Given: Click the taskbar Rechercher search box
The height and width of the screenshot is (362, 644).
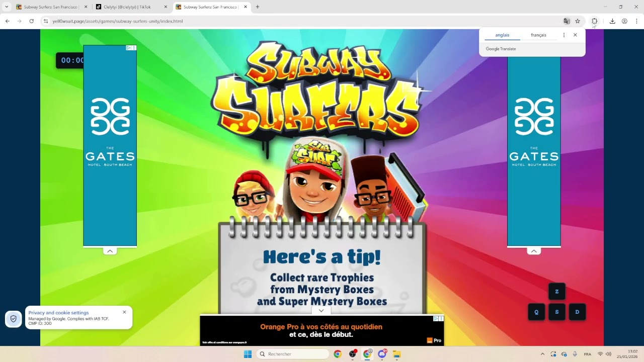Looking at the screenshot, I should 293,354.
